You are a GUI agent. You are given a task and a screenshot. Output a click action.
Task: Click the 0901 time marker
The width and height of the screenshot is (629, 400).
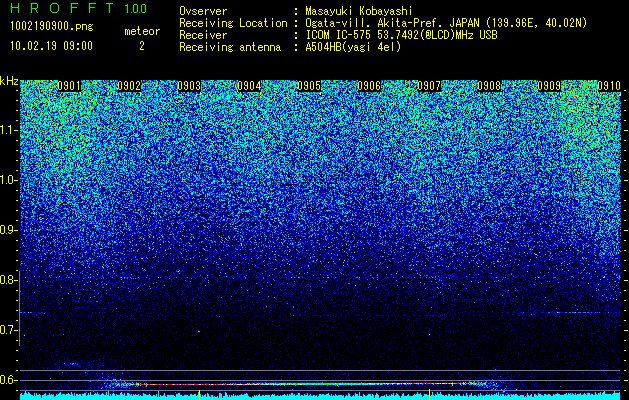click(x=69, y=86)
